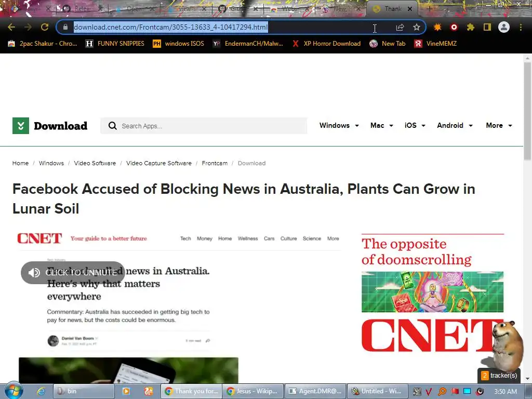Open the Extensions puzzle piece menu
Image resolution: width=532 pixels, height=399 pixels.
[x=470, y=27]
